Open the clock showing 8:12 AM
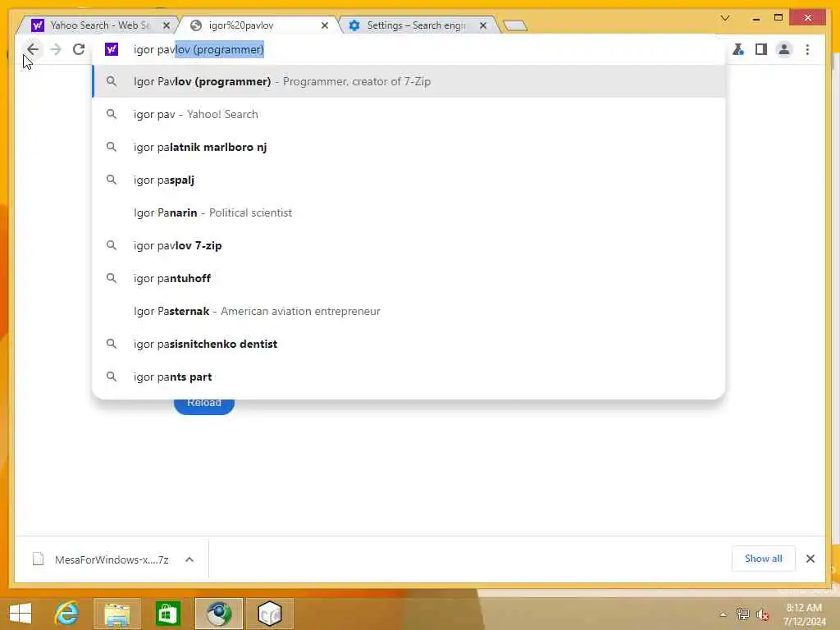 (804, 614)
